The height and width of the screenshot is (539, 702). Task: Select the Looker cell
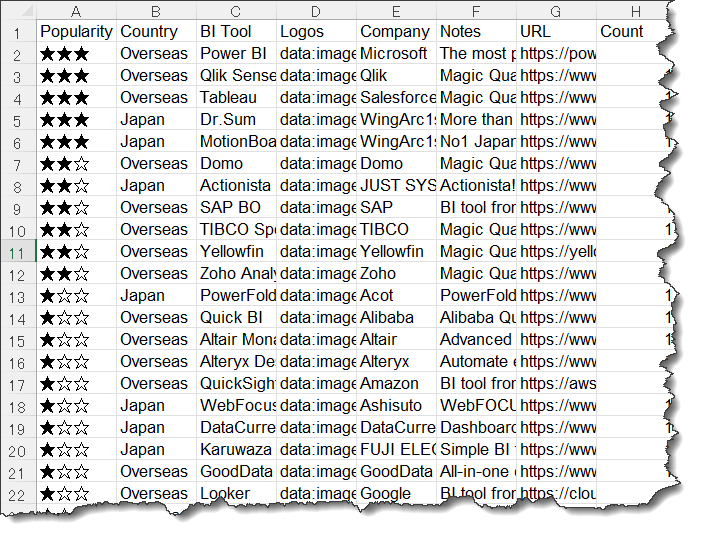pos(236,494)
